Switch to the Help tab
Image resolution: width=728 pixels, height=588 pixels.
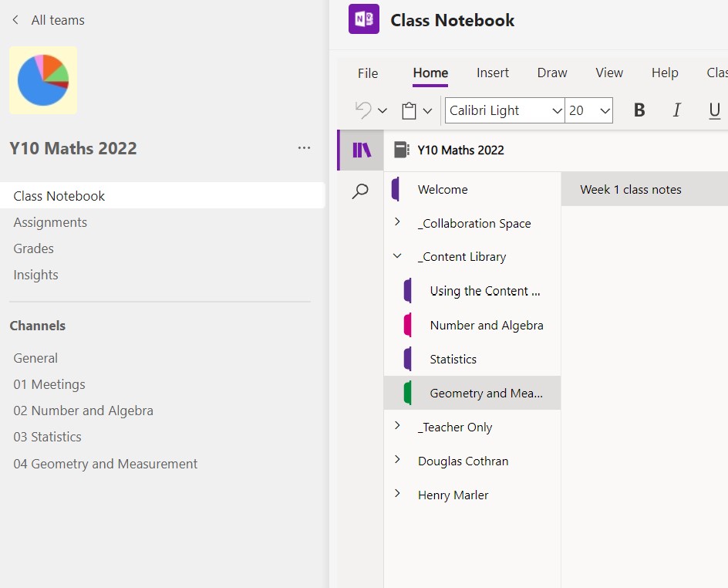pyautogui.click(x=665, y=73)
